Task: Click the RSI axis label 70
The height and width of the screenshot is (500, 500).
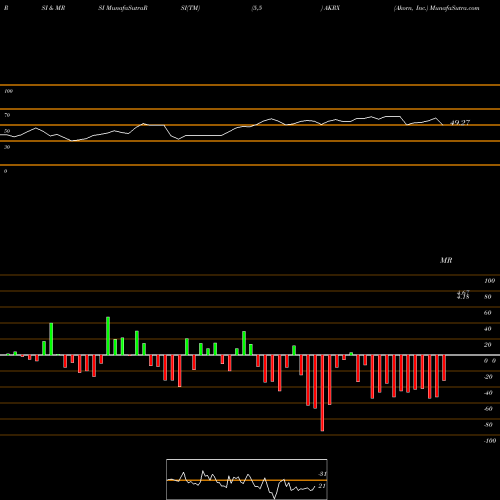Action: (7, 115)
